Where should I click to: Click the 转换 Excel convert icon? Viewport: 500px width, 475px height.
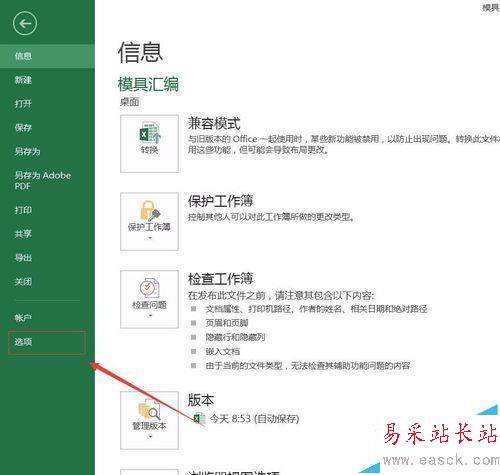coord(150,132)
